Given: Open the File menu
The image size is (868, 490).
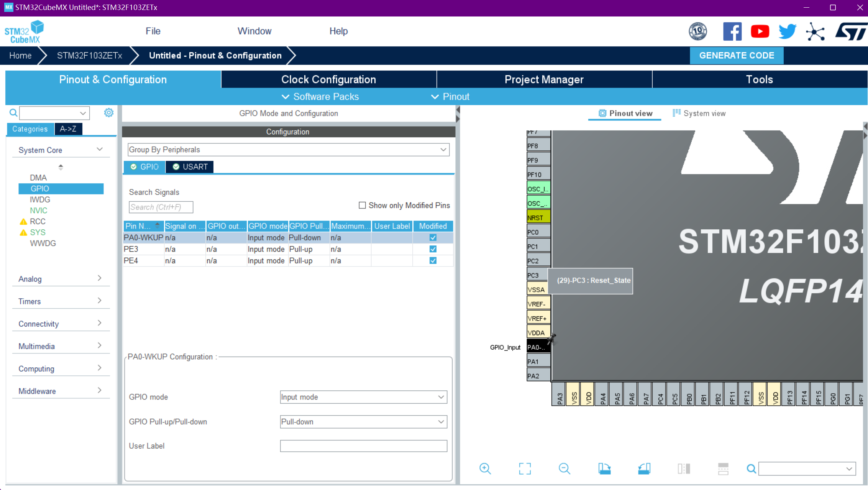Looking at the screenshot, I should [153, 31].
